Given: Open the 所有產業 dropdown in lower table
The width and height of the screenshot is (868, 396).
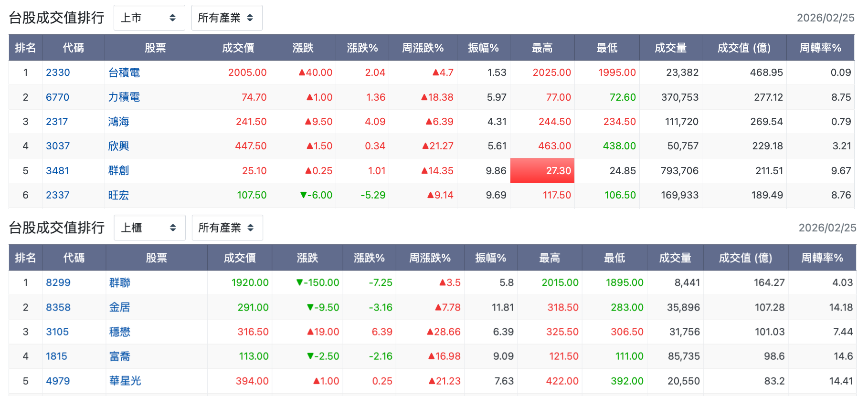Looking at the screenshot, I should coord(227,228).
